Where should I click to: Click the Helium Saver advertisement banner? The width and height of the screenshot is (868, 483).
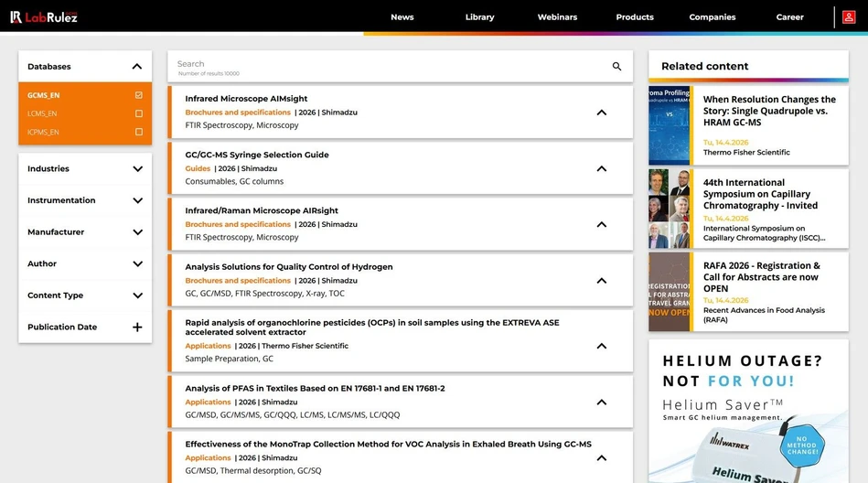click(748, 412)
